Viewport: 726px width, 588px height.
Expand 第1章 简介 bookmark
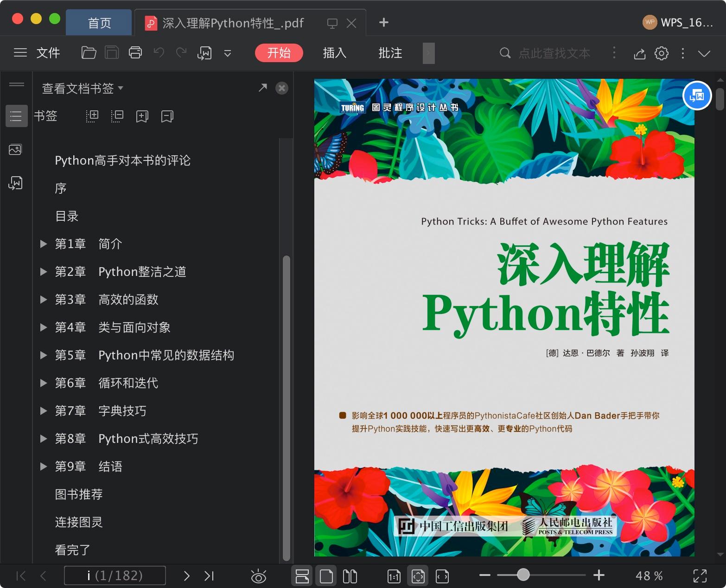tap(44, 244)
